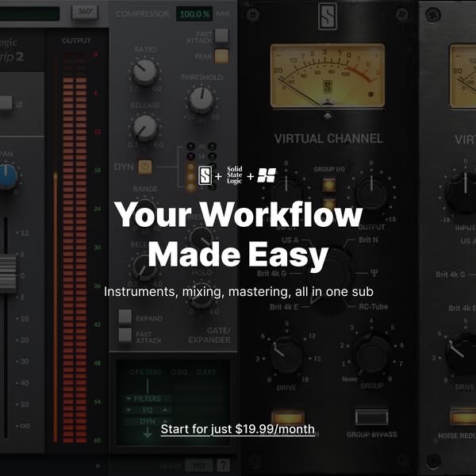Toggle second channel NOISE REDUCTION button
The height and width of the screenshot is (476, 476).
(x=463, y=416)
